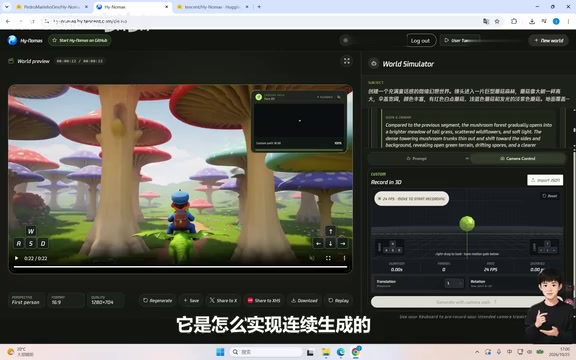Click the Save button under the video
The width and height of the screenshot is (576, 360).
click(x=191, y=300)
